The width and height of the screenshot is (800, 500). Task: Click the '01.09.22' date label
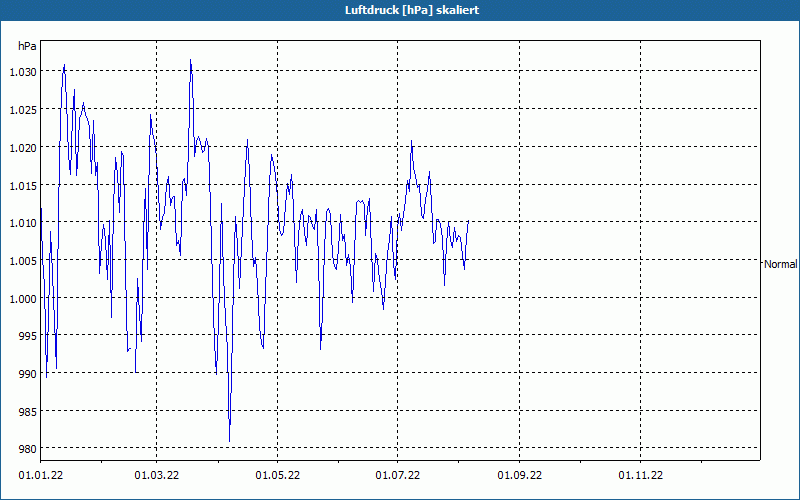click(520, 476)
